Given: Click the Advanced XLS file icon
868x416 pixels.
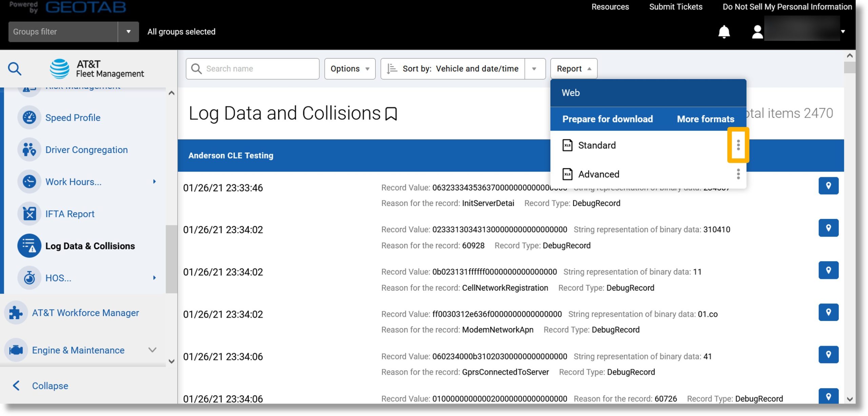Looking at the screenshot, I should click(x=567, y=174).
